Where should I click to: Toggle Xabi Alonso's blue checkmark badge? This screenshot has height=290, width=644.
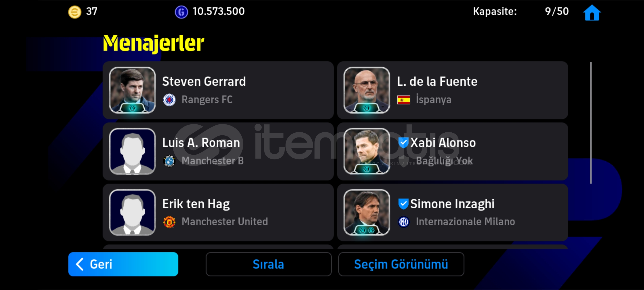(403, 143)
